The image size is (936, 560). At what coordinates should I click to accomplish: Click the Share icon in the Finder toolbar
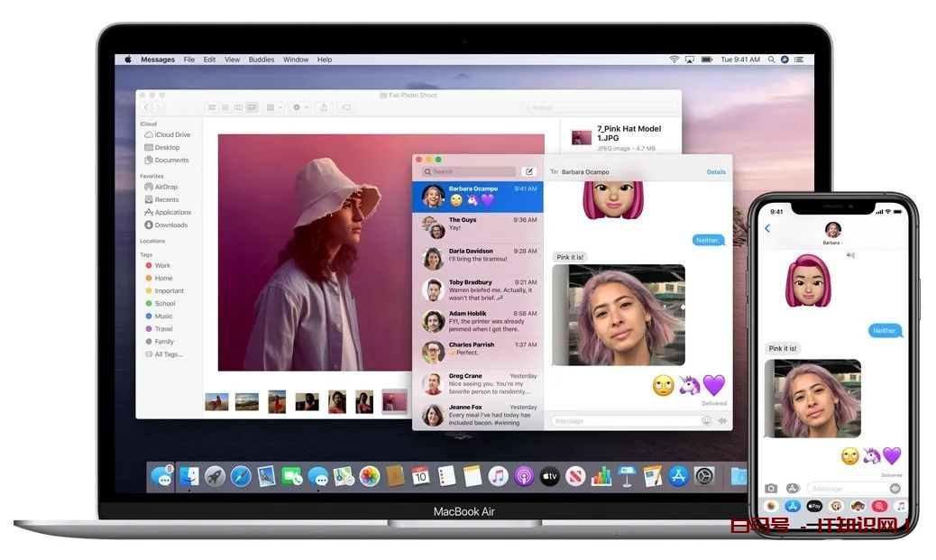coord(322,107)
